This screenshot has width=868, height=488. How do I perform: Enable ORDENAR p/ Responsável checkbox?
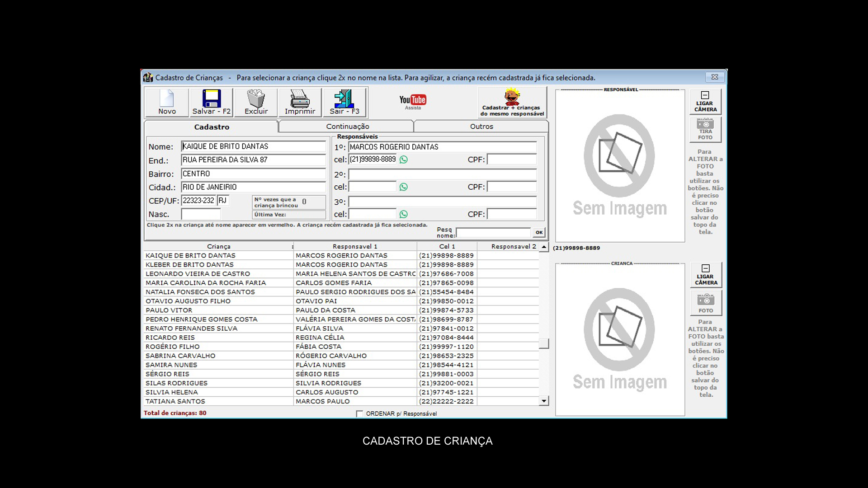(x=359, y=413)
